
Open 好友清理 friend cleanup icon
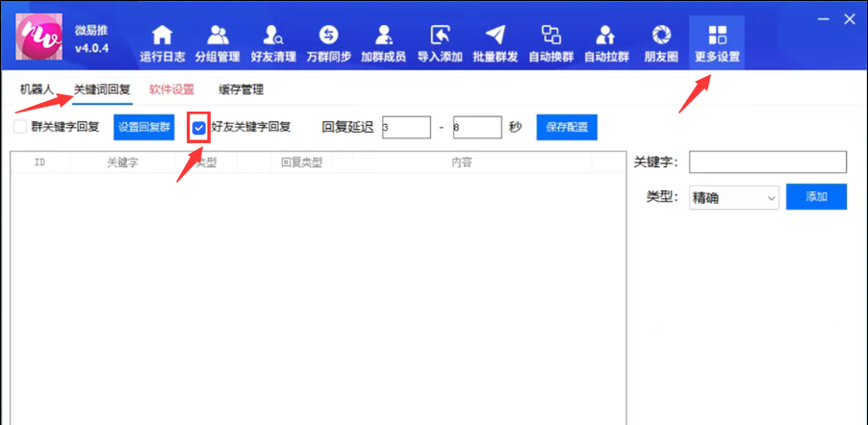tap(273, 36)
